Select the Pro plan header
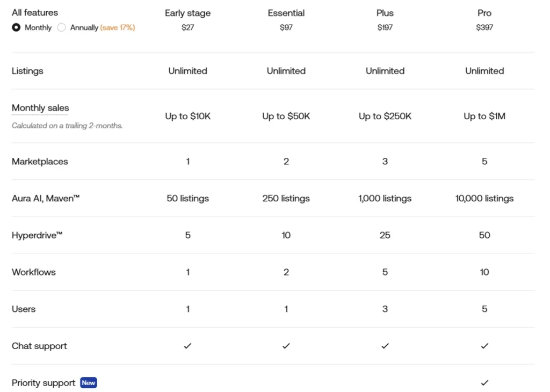Image resolution: width=550 pixels, height=392 pixels. tap(484, 12)
